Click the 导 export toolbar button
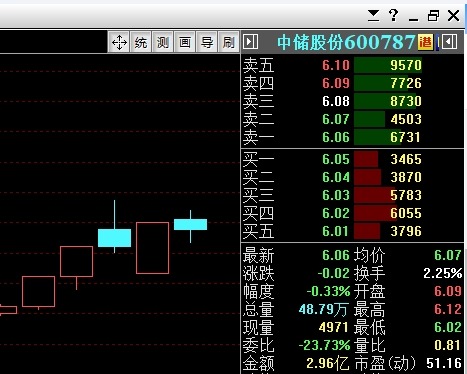Screen dimensions: 467x374 tap(207, 42)
